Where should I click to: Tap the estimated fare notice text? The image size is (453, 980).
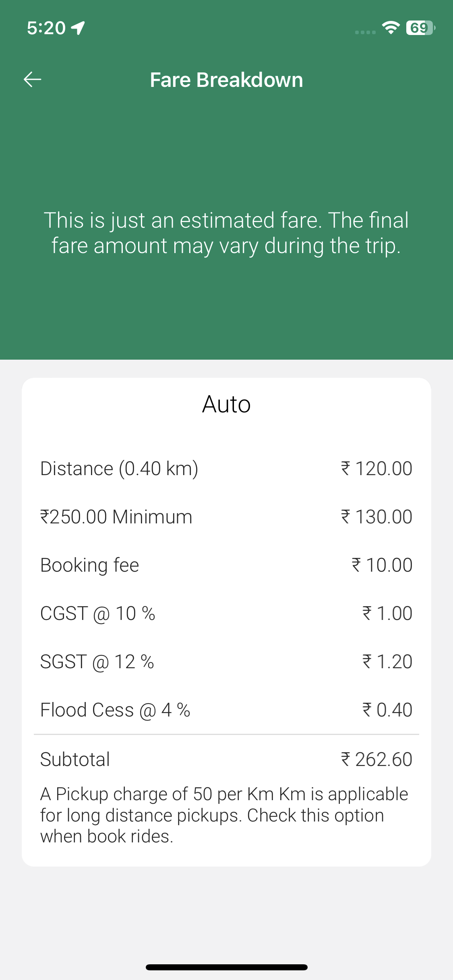(x=226, y=233)
